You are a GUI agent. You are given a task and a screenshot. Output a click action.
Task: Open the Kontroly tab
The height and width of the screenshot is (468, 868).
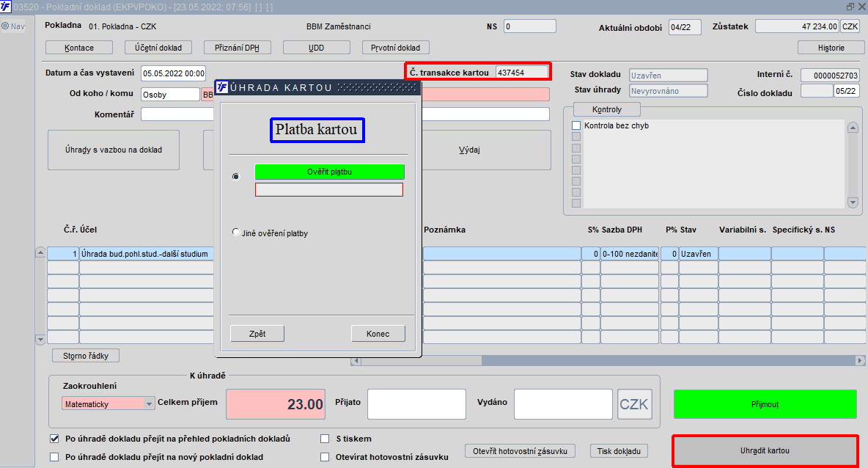[x=607, y=109]
